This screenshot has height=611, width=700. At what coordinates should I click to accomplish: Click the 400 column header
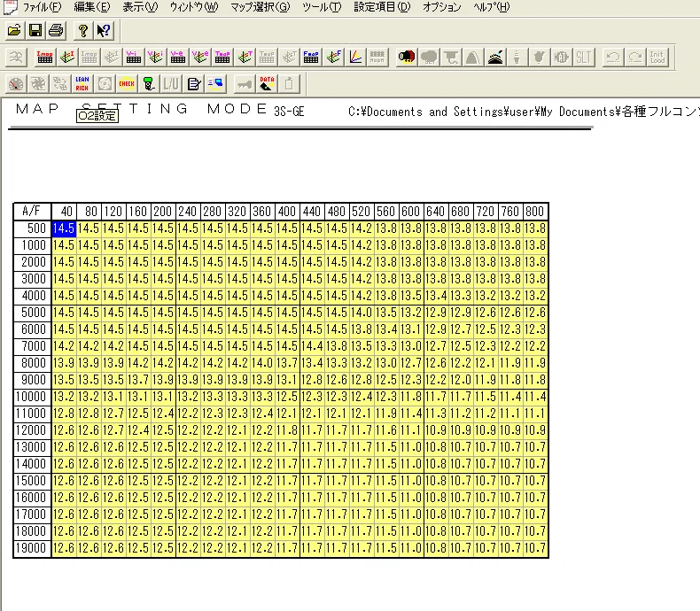coord(286,211)
